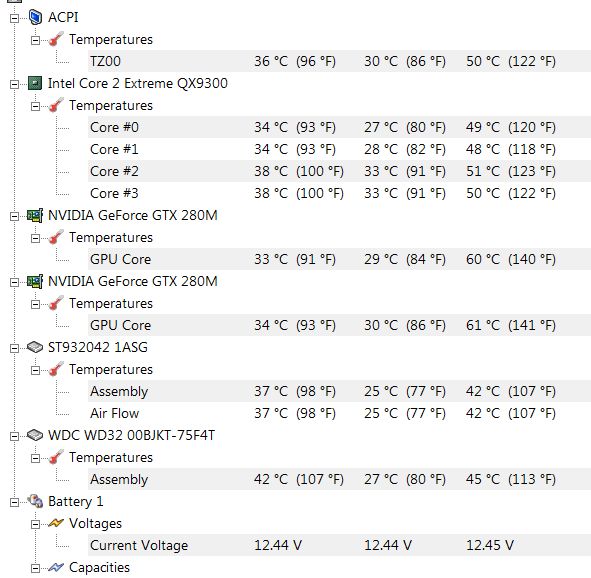Select the TZ00 temperature row
The image size is (591, 578).
[x=339, y=61]
